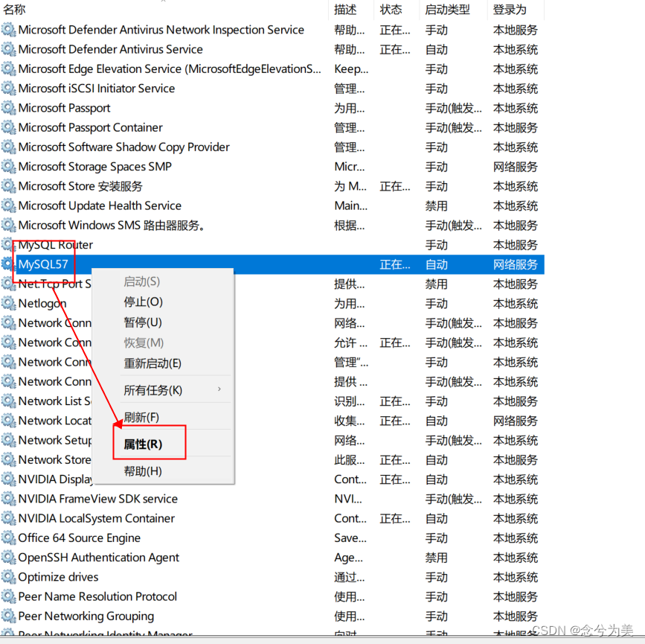Click gear icon of Network List service
The image size is (645, 644).
pos(8,401)
